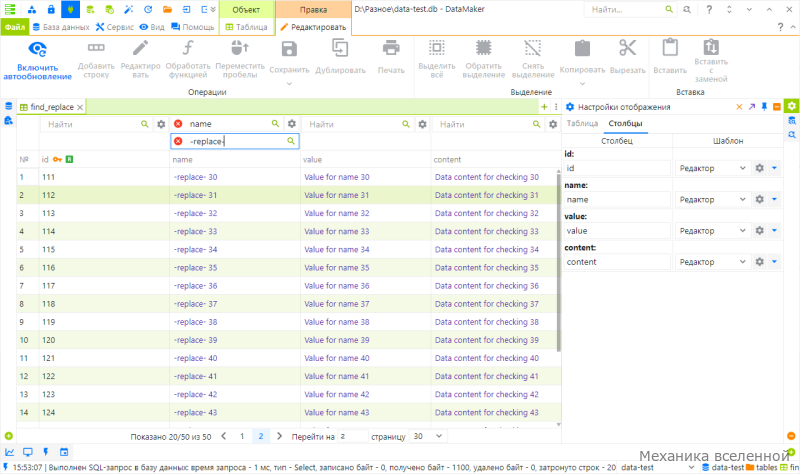Open the id template Редактор dropdown

tap(712, 168)
